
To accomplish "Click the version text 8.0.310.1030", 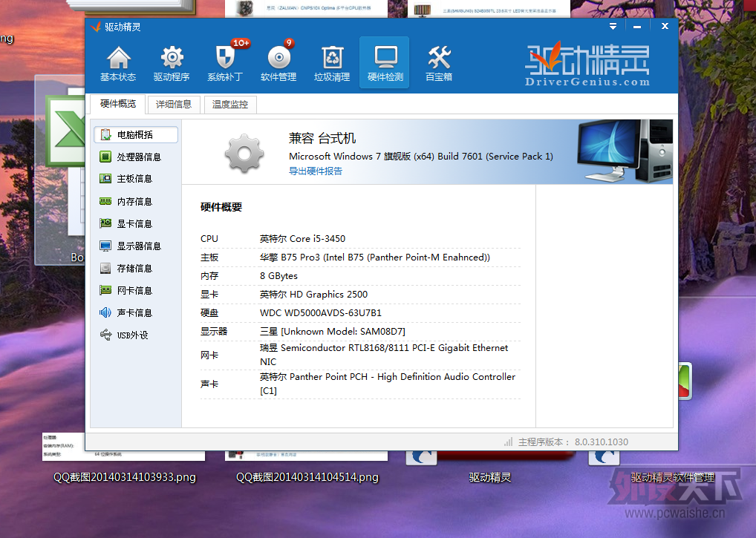I will click(x=602, y=442).
